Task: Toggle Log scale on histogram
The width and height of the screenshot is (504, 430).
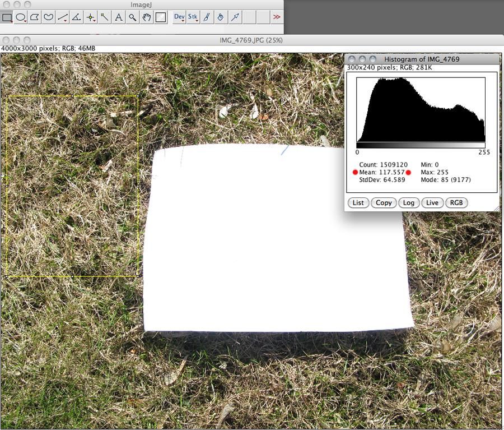Action: pos(409,203)
